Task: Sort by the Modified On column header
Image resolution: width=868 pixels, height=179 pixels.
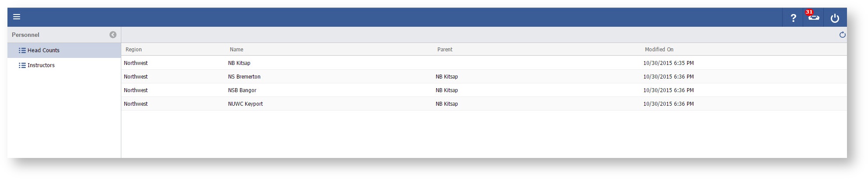Action: point(659,50)
